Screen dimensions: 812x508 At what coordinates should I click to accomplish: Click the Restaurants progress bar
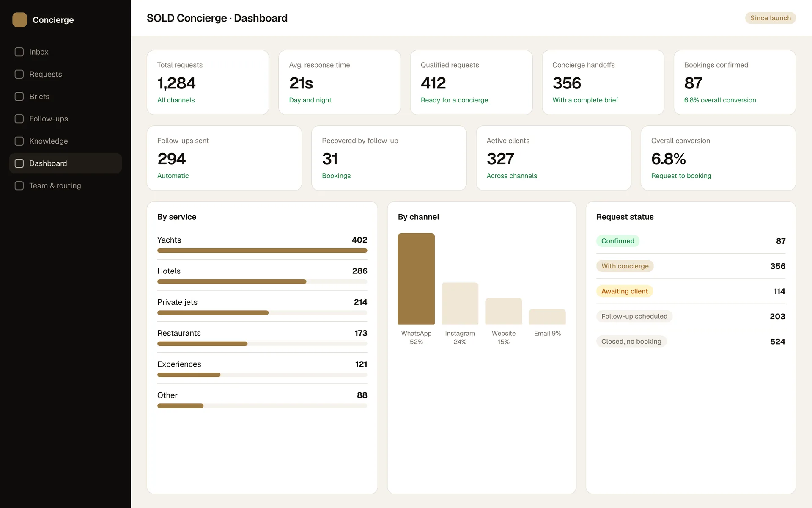click(x=262, y=344)
